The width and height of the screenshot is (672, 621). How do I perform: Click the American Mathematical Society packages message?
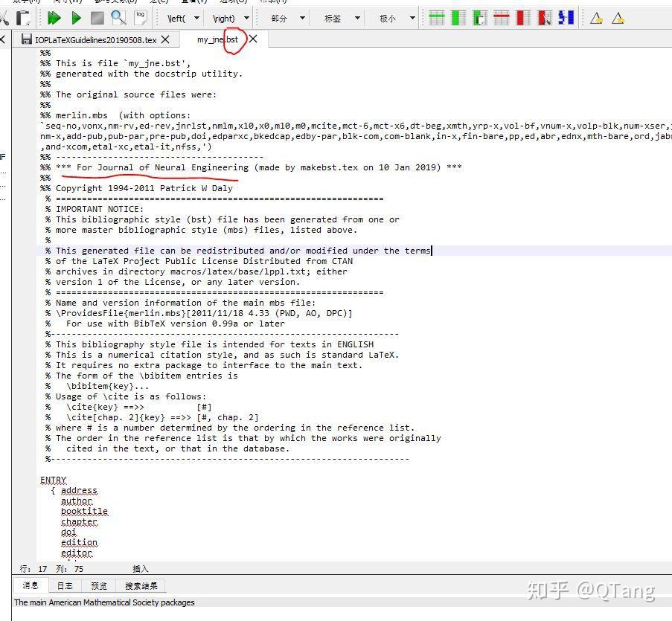point(104,602)
